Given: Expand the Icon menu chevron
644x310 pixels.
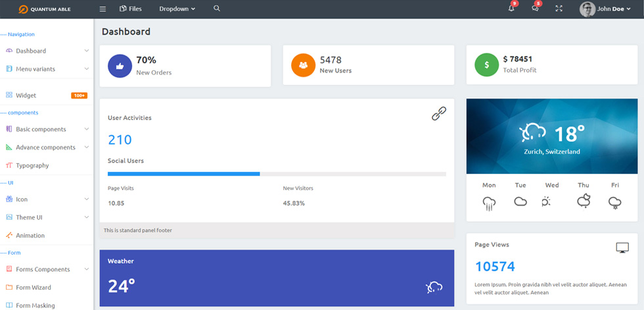Looking at the screenshot, I should tap(87, 199).
